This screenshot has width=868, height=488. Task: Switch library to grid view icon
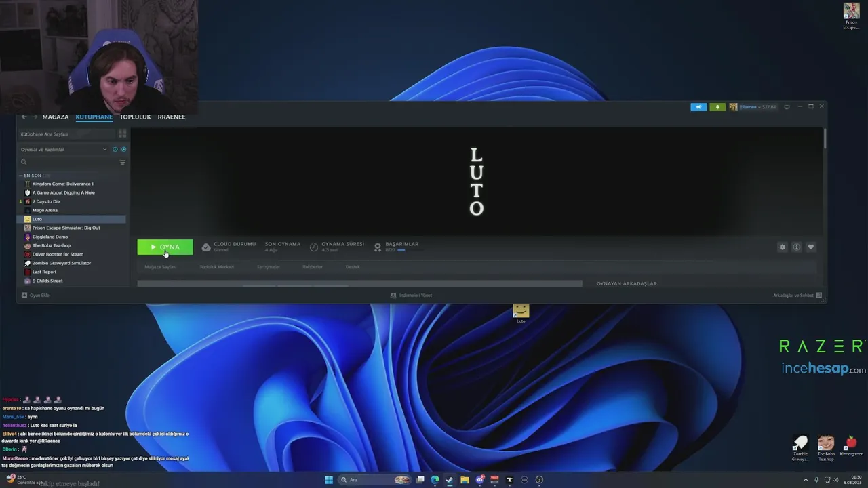coord(123,134)
